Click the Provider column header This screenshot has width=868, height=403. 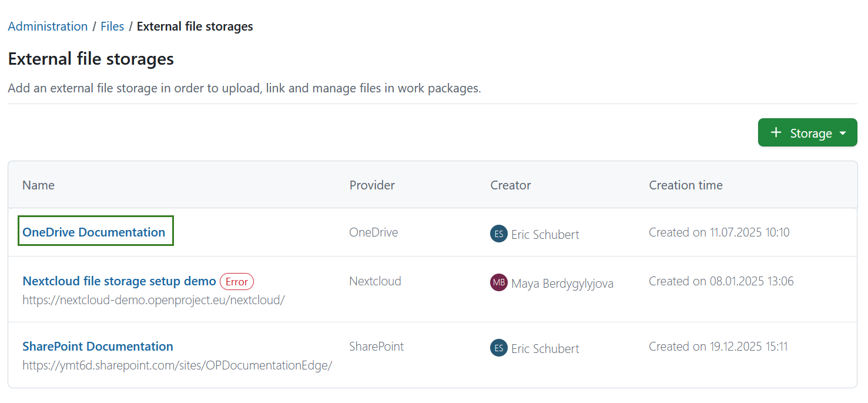[372, 185]
